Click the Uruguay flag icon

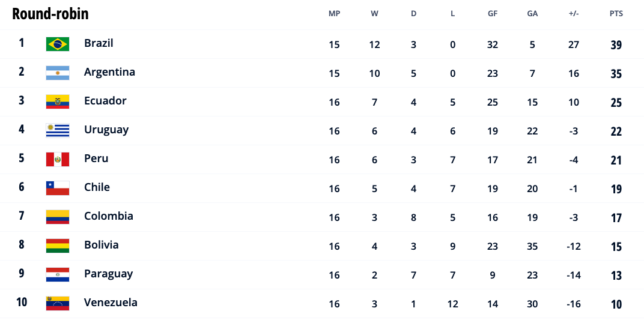click(x=58, y=130)
